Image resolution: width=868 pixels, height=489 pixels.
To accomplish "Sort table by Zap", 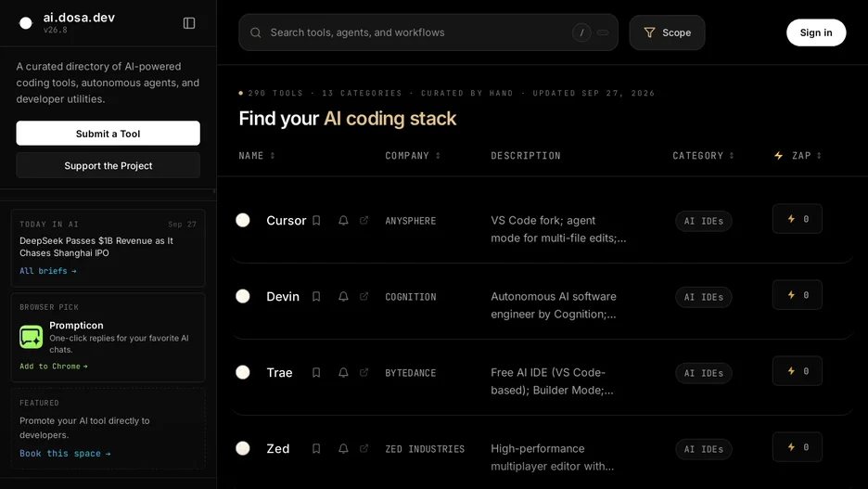I will click(798, 156).
